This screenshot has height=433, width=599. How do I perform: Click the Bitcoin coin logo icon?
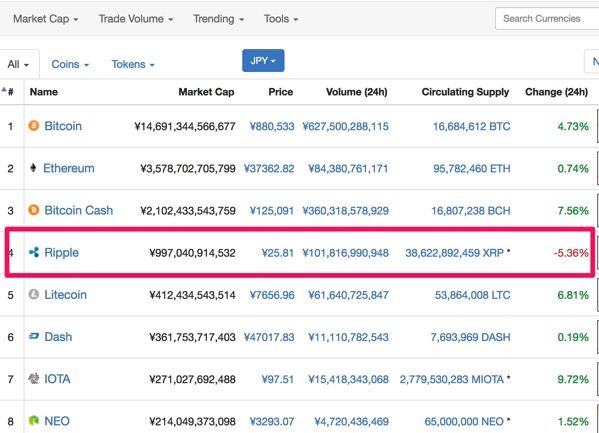34,125
